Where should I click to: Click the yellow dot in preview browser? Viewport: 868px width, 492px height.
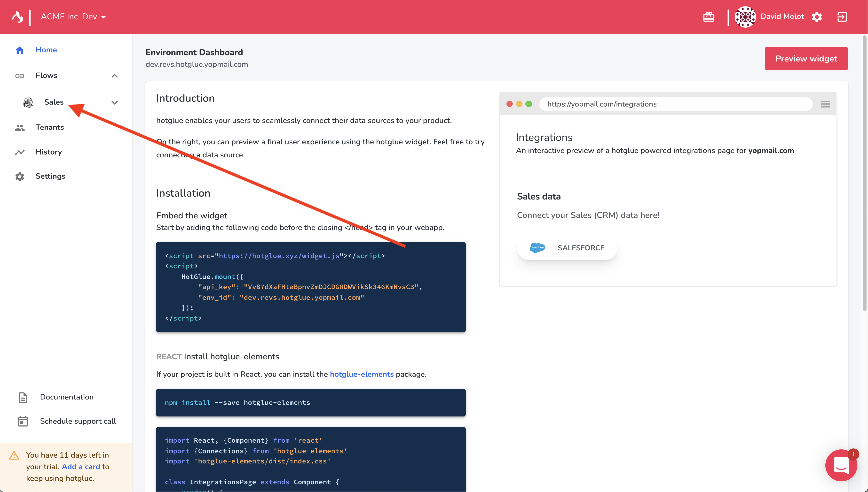pos(519,104)
